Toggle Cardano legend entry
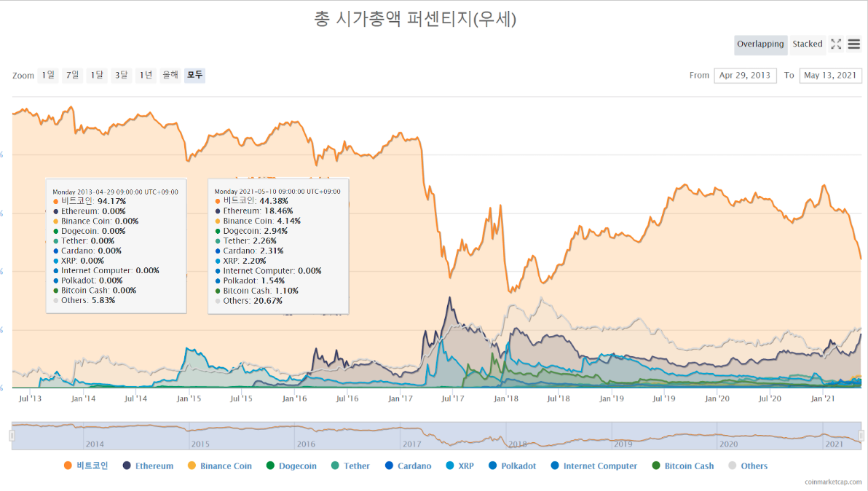 tap(408, 466)
